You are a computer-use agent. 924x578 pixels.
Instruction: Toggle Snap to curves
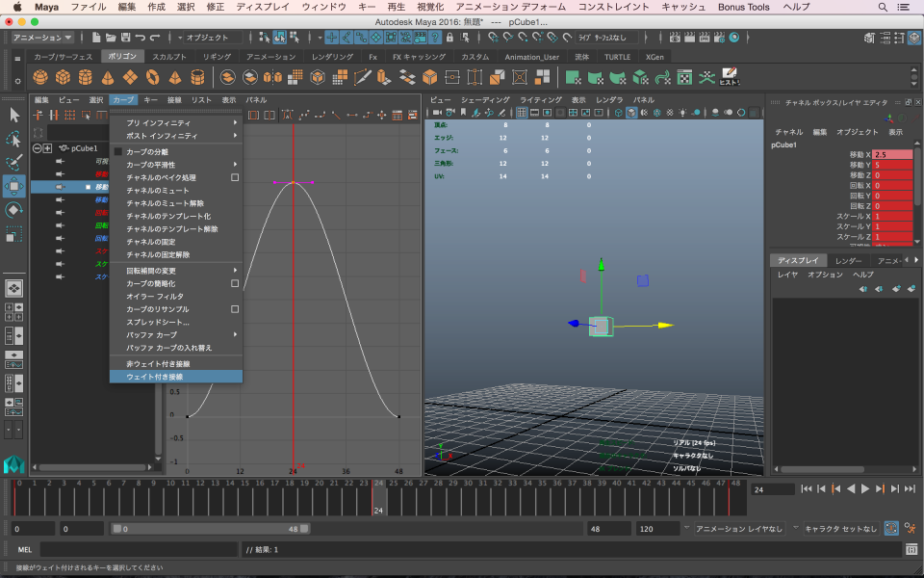508,38
